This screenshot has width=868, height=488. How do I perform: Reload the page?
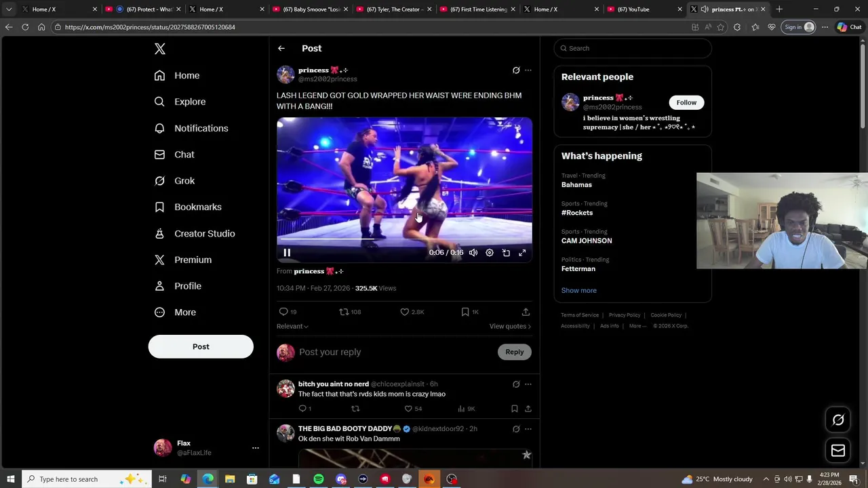coord(25,27)
